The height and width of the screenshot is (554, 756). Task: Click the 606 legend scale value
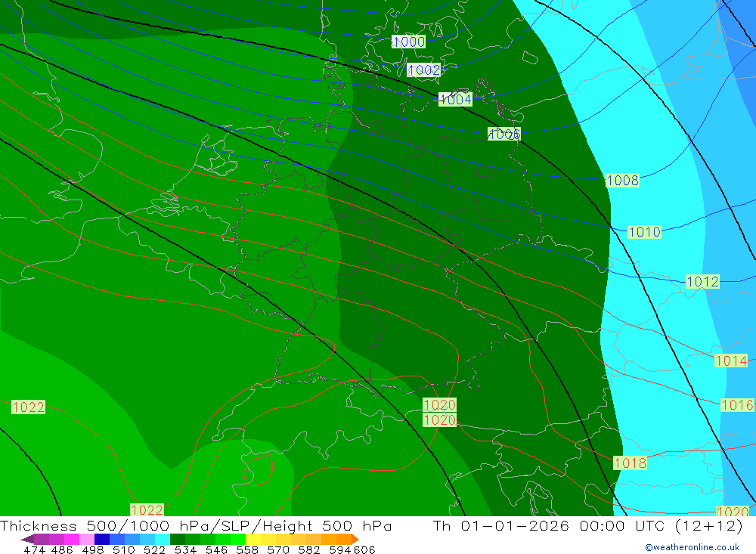click(364, 550)
